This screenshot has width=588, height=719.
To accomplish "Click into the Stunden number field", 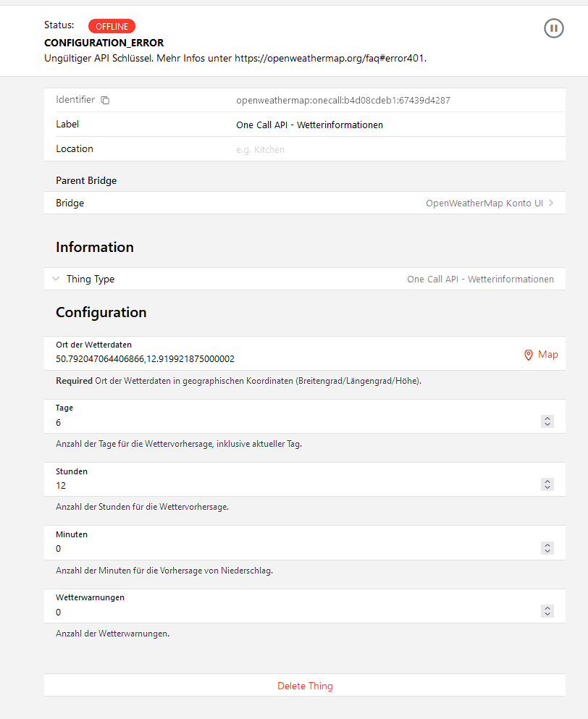I will pyautogui.click(x=290, y=486).
